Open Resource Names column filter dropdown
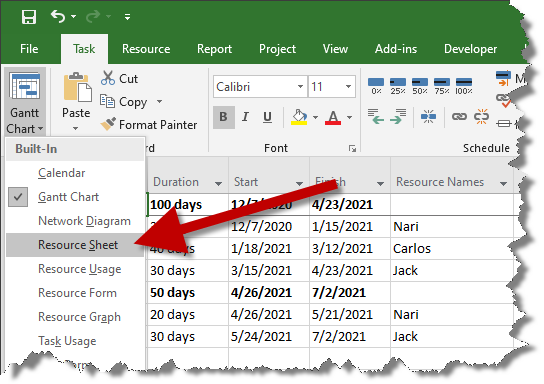Image resolution: width=544 pixels, height=384 pixels. [x=503, y=183]
